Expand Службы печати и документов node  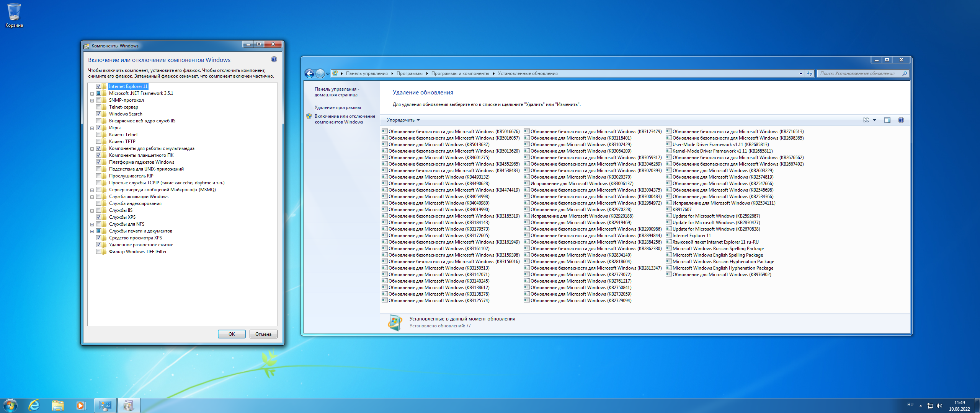pos(92,231)
